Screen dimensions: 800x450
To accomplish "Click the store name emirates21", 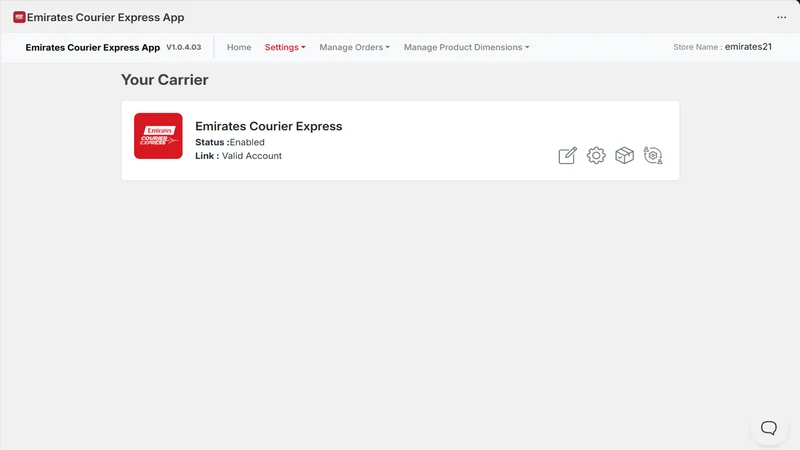I will pos(748,47).
